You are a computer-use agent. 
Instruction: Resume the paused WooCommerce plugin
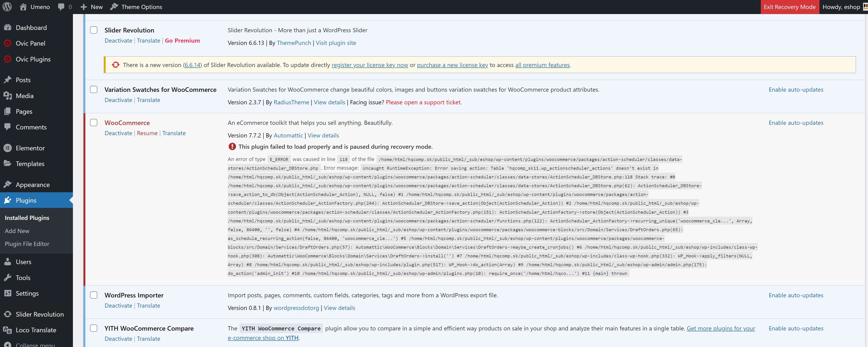coord(147,133)
